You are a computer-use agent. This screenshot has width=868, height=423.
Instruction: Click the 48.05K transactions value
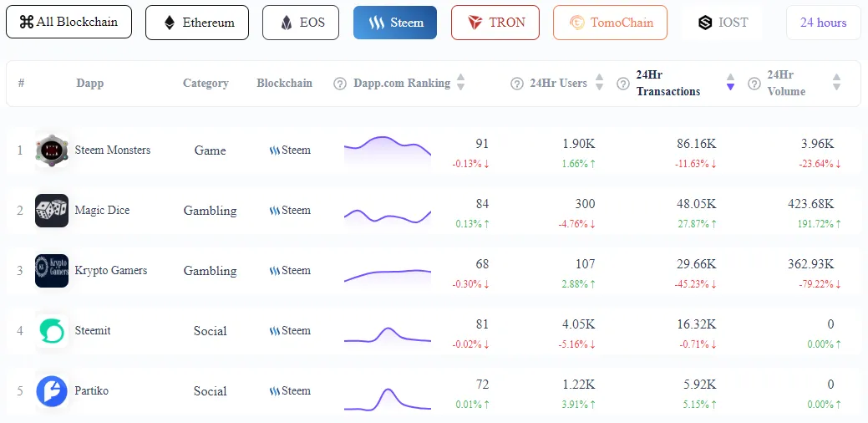696,204
